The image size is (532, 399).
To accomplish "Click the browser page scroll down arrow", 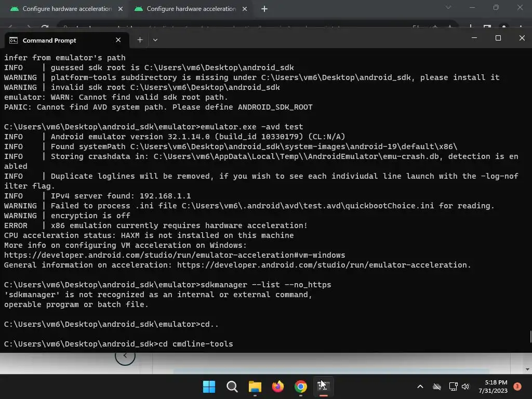I will point(527,369).
